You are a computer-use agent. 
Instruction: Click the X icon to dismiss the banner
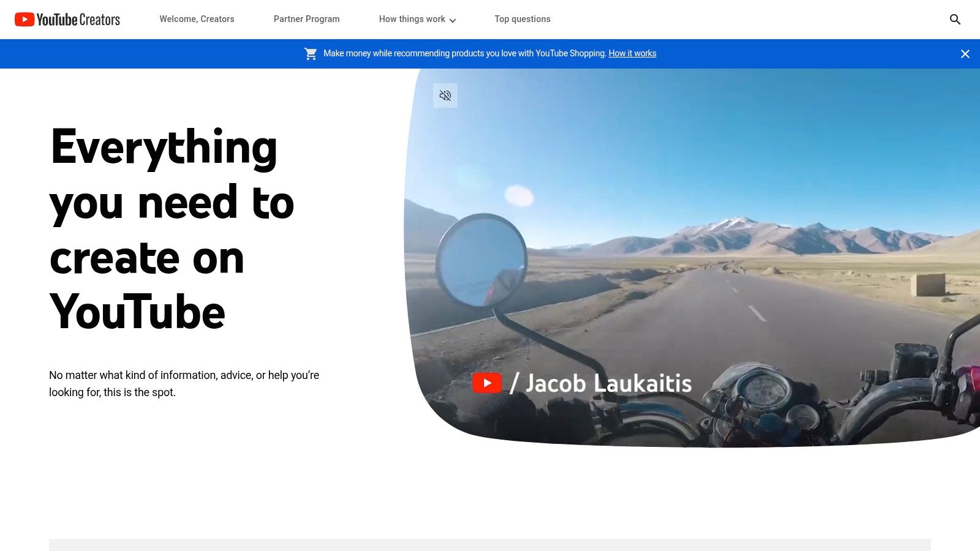(965, 54)
